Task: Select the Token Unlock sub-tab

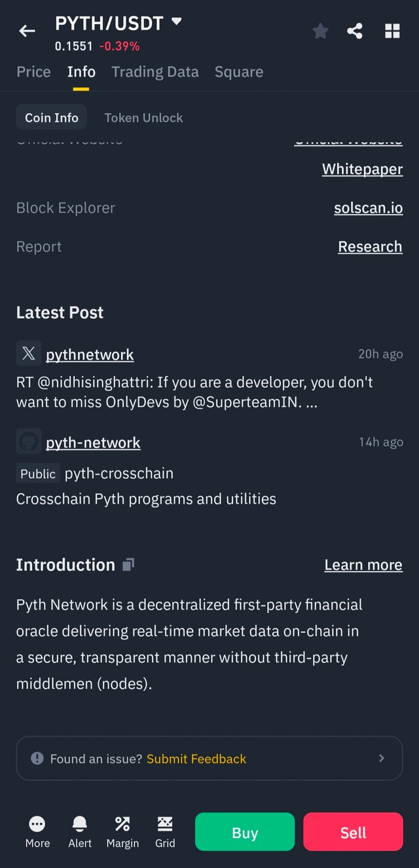Action: point(143,118)
